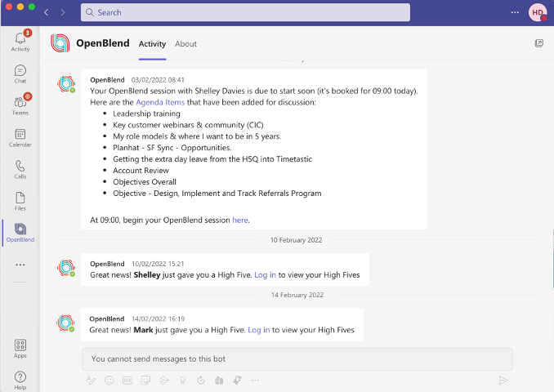Click the disabled message compose box
The height and width of the screenshot is (392, 554).
click(297, 359)
